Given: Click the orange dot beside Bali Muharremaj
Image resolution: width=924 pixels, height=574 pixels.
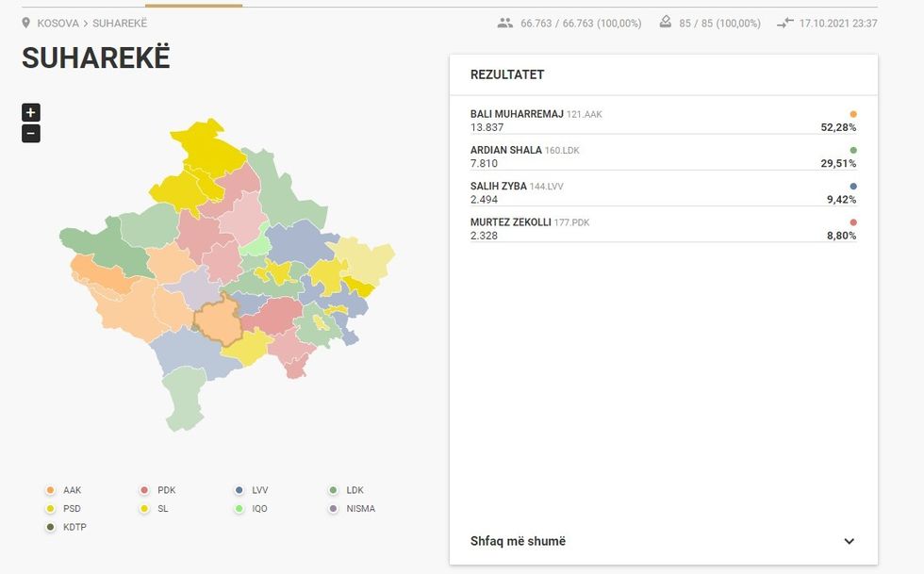Looking at the screenshot, I should pyautogui.click(x=853, y=114).
